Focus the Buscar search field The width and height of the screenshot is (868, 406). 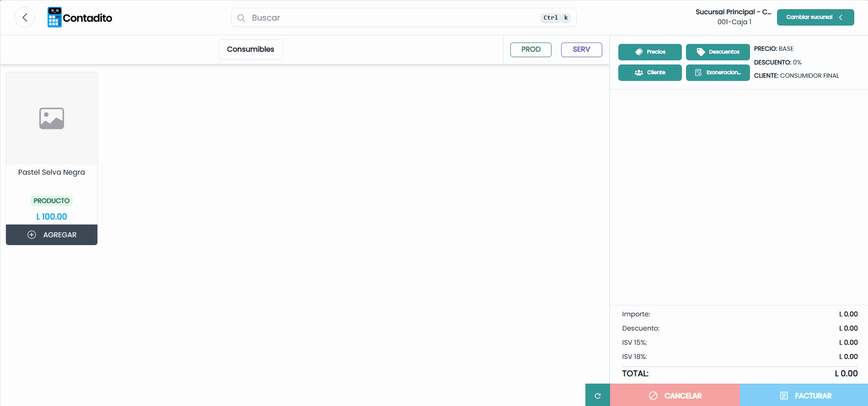[x=403, y=18]
